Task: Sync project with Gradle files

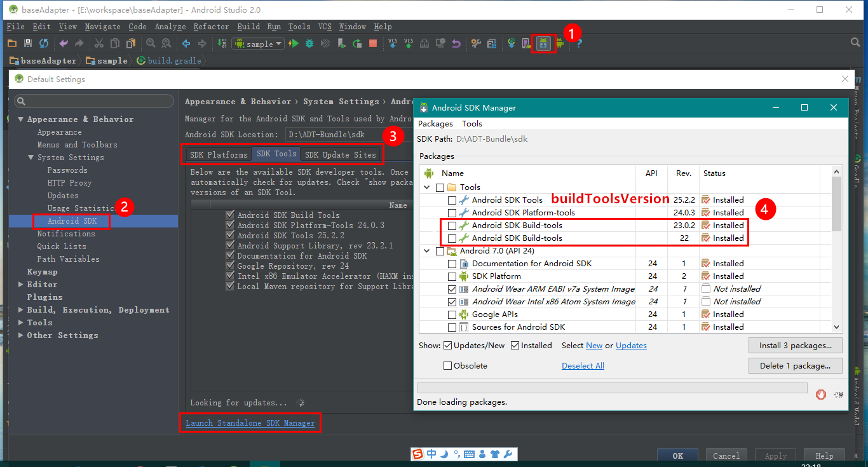Action: (512, 43)
